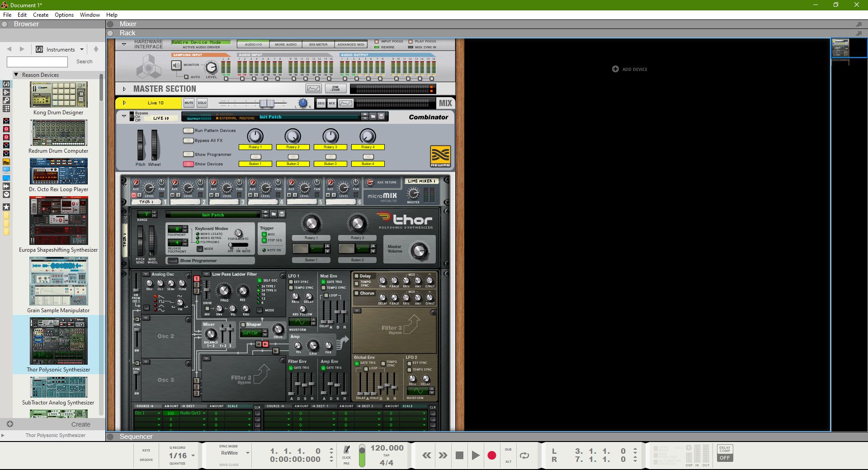Screen dimensions: 868x470
Task: Collapse the Hardware Interface device
Action: pyautogui.click(x=124, y=44)
